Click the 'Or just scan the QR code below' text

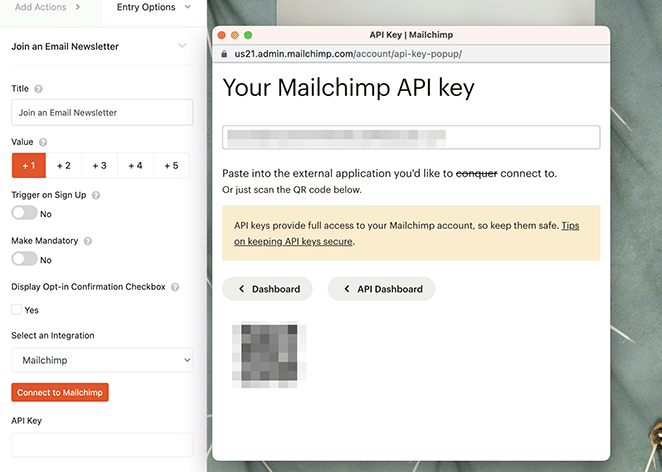coord(292,190)
